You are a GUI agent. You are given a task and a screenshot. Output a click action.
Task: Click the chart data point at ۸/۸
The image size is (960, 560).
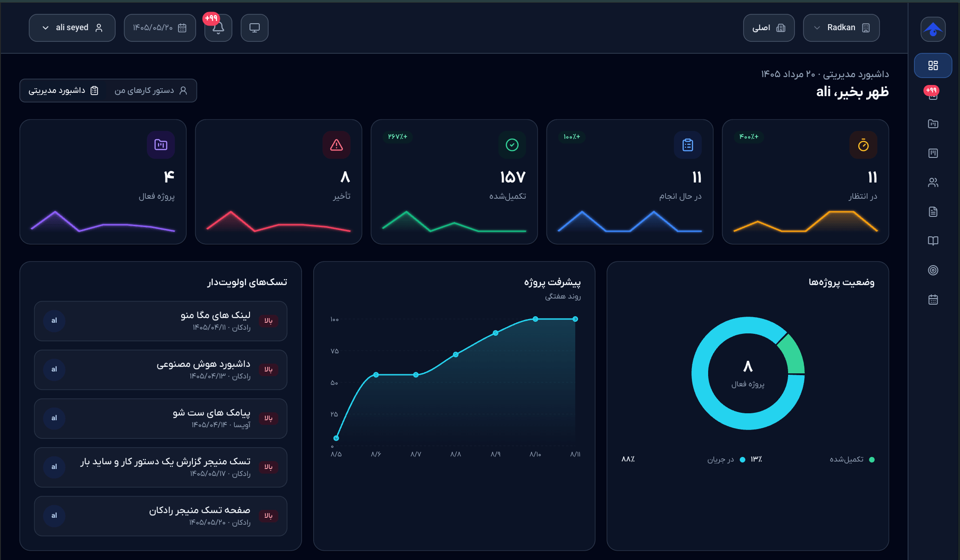[456, 355]
